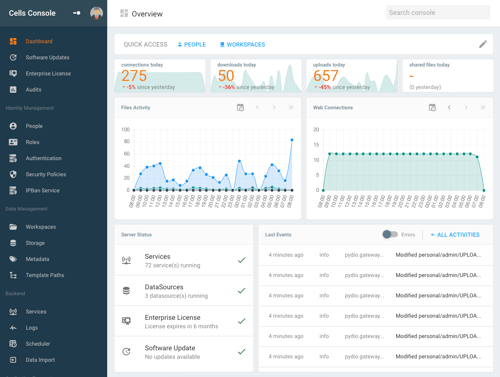Open the Dashboard sidebar item
500x377 pixels.
click(x=39, y=41)
